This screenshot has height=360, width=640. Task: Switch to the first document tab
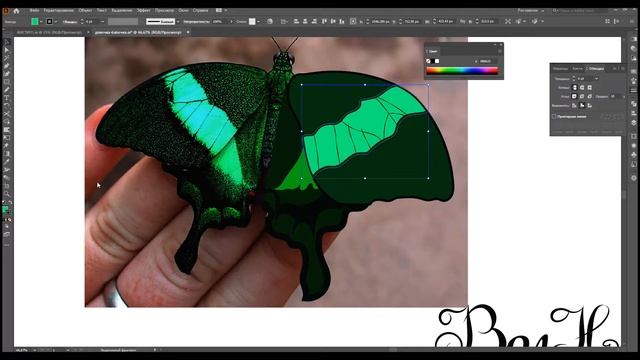[49, 32]
